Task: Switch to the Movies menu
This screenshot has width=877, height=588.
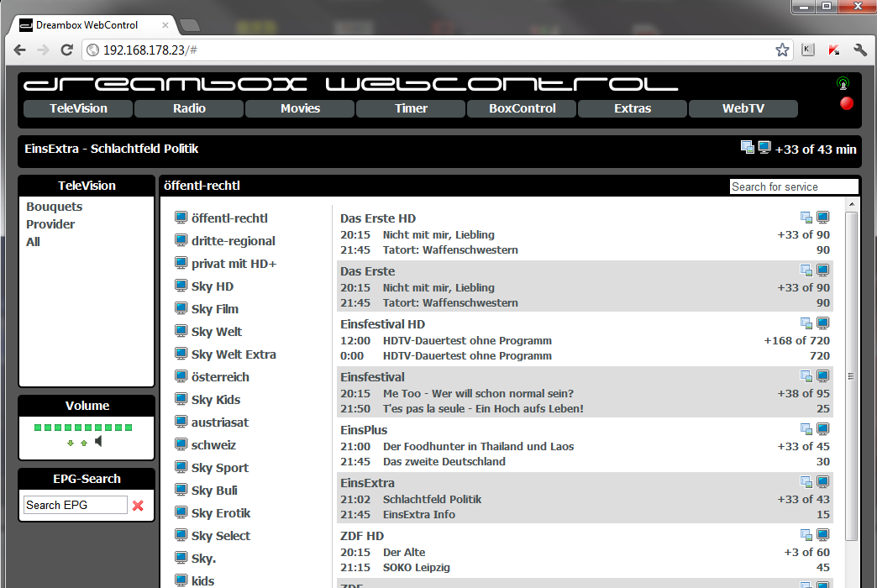Action: [300, 108]
